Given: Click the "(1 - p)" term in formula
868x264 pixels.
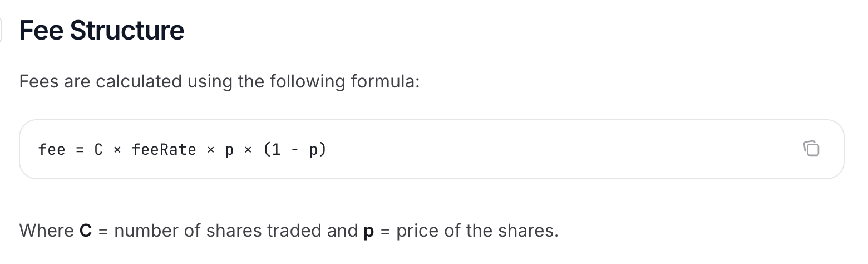Looking at the screenshot, I should (295, 150).
